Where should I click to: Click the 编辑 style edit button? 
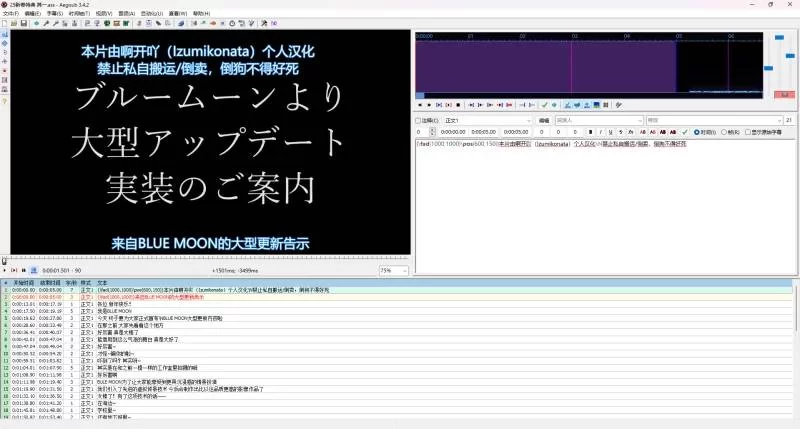(x=544, y=120)
